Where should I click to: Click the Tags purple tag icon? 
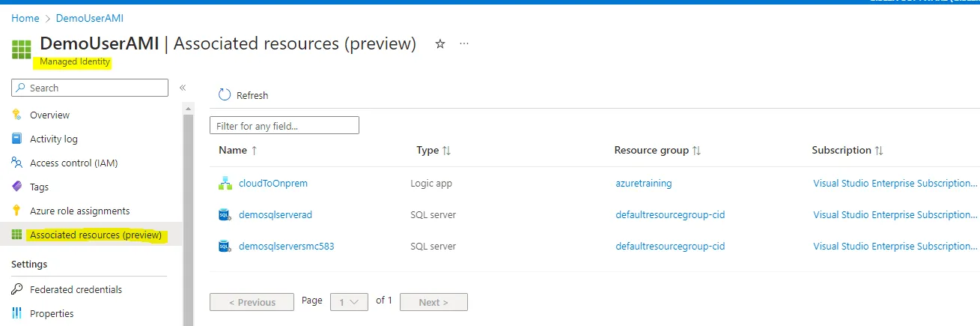pyautogui.click(x=17, y=187)
